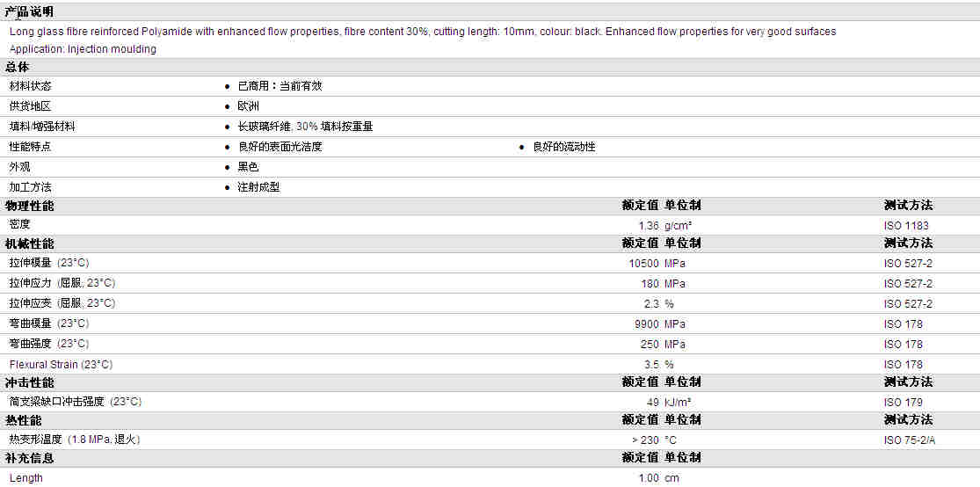980x487 pixels.
Task: Click the flexural modulus value 9900
Action: 647,324
